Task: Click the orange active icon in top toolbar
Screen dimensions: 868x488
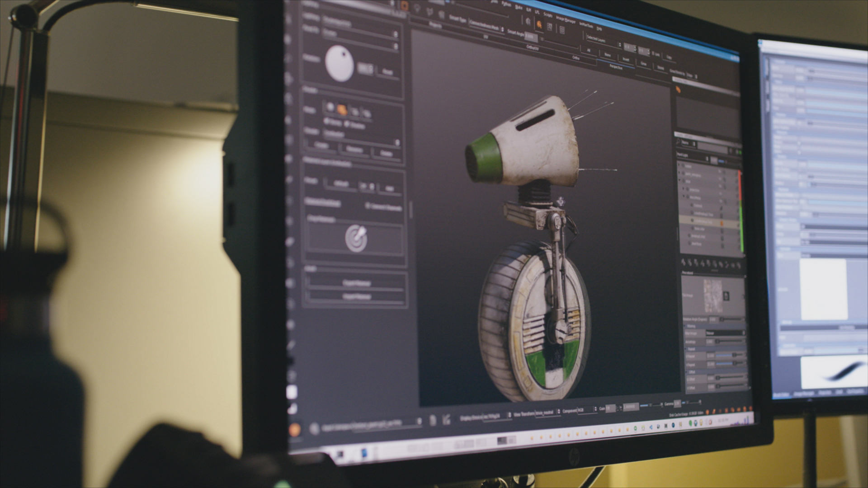Action: click(x=539, y=25)
